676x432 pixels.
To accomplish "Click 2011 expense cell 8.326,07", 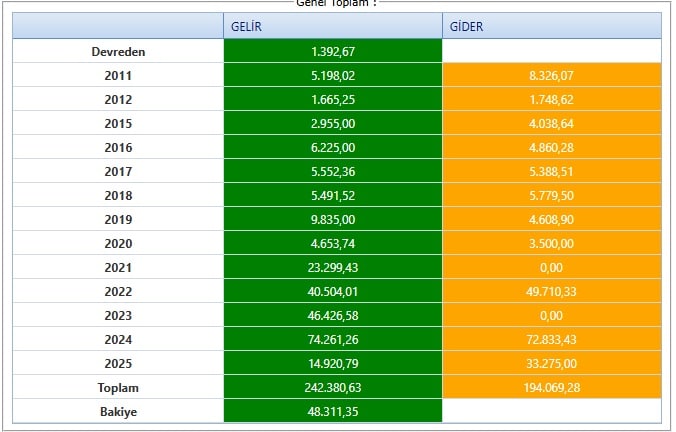I will [x=551, y=75].
